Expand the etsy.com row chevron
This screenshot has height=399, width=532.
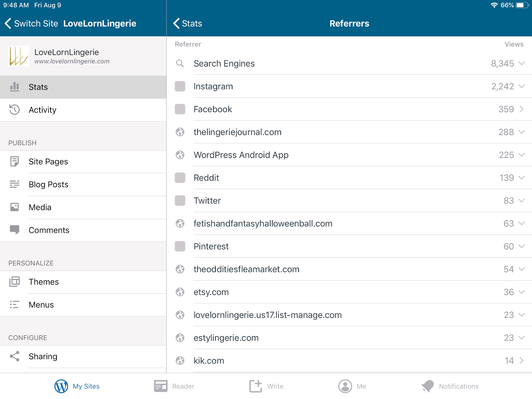coord(521,292)
